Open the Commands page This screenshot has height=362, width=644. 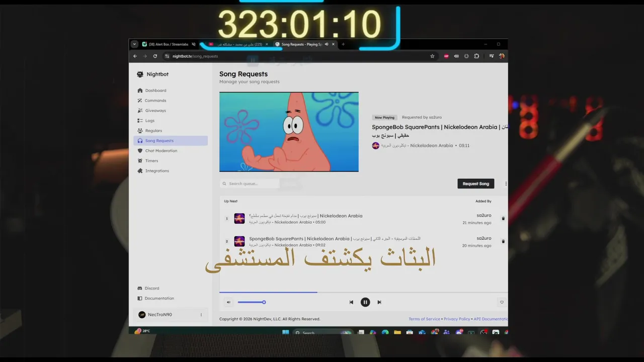171,101
